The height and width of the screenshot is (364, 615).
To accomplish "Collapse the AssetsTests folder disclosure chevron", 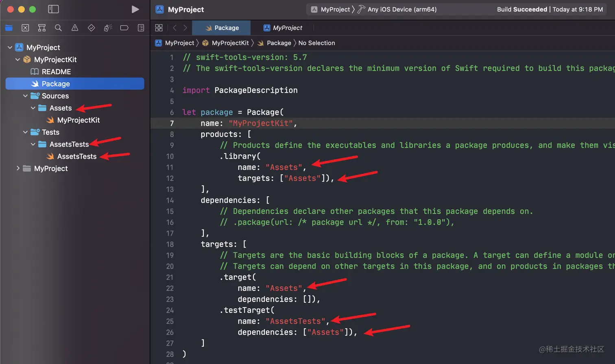I will (33, 144).
